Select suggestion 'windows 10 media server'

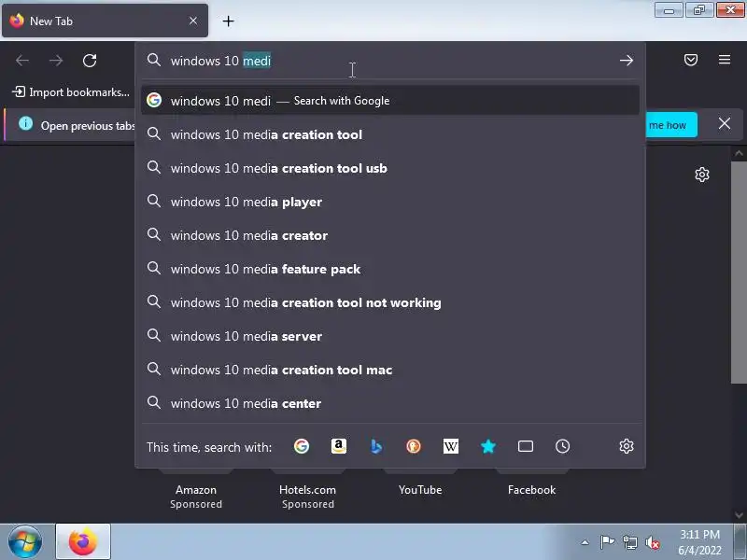pyautogui.click(x=390, y=336)
